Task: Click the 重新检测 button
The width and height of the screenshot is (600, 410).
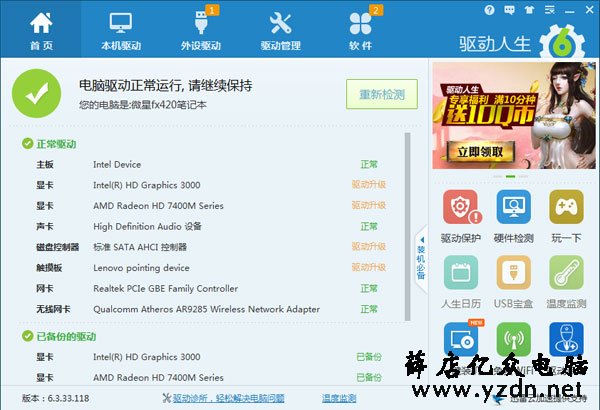Action: click(382, 94)
